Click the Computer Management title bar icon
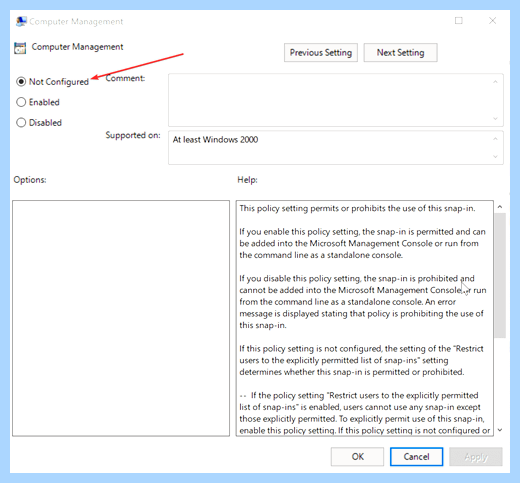 21,21
